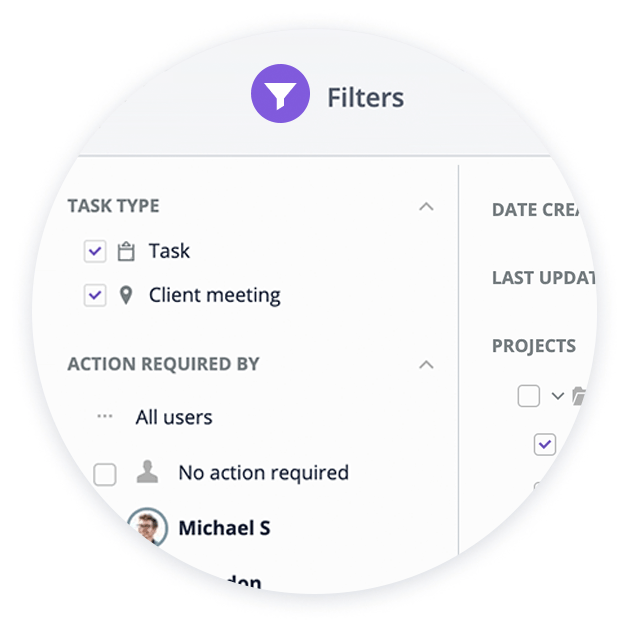Click the Projects section heading
627x627 pixels.
pyautogui.click(x=534, y=346)
